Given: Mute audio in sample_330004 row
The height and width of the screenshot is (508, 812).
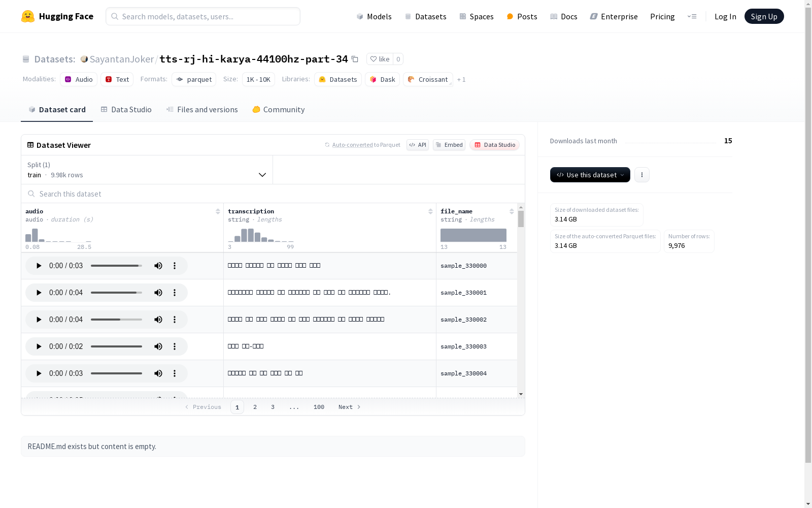Looking at the screenshot, I should point(158,373).
